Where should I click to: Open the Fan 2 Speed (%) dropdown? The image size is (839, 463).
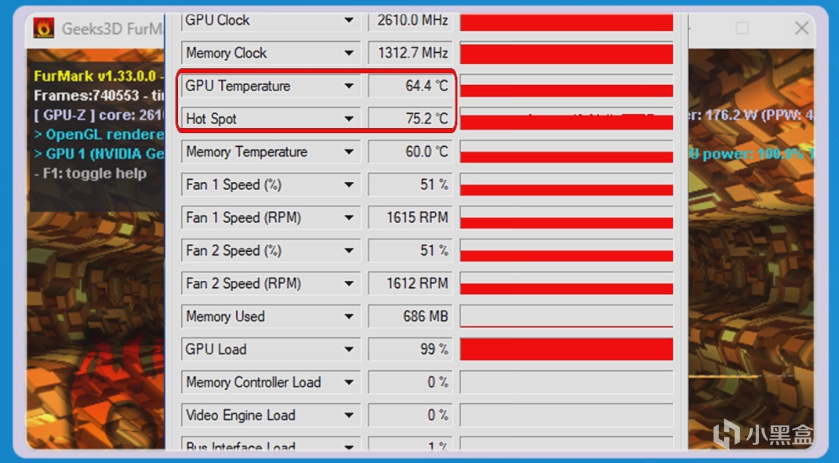point(271,251)
